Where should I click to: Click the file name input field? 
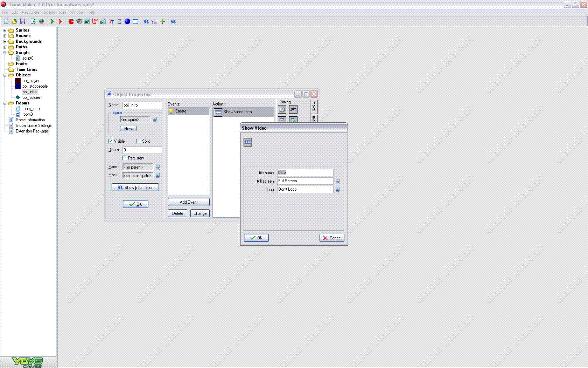[305, 173]
